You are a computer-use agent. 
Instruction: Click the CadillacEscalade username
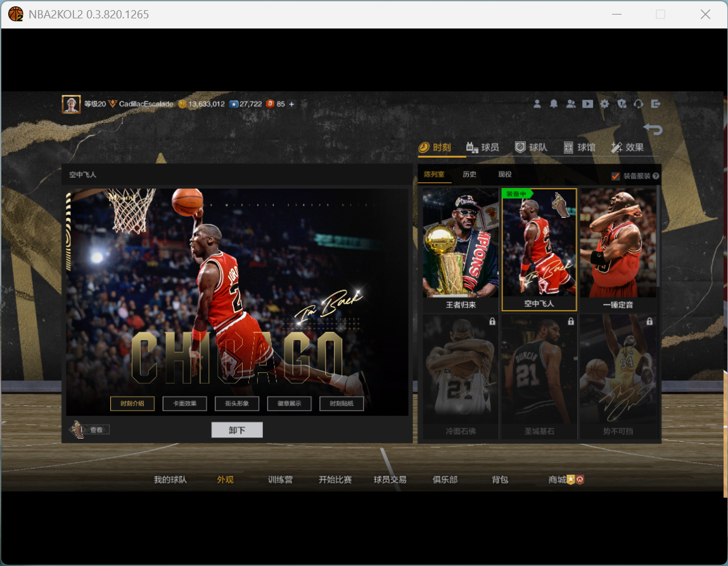tap(146, 104)
